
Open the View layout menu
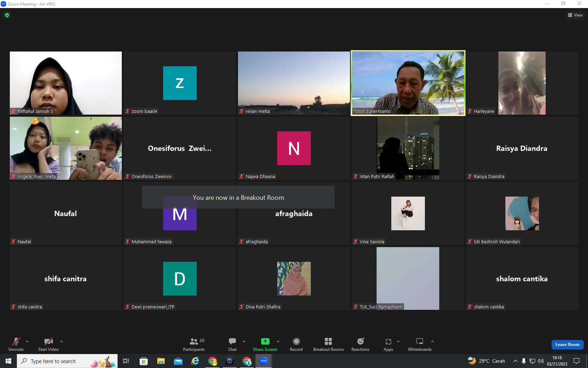575,15
